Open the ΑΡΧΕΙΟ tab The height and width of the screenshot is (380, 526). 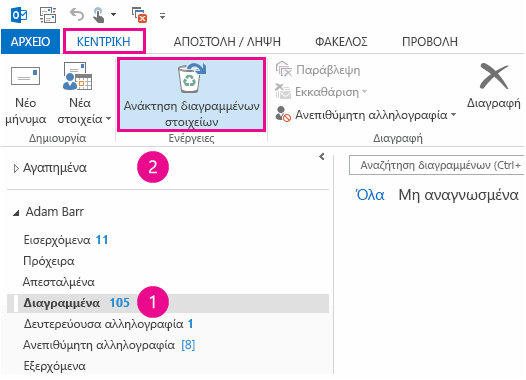(x=30, y=42)
